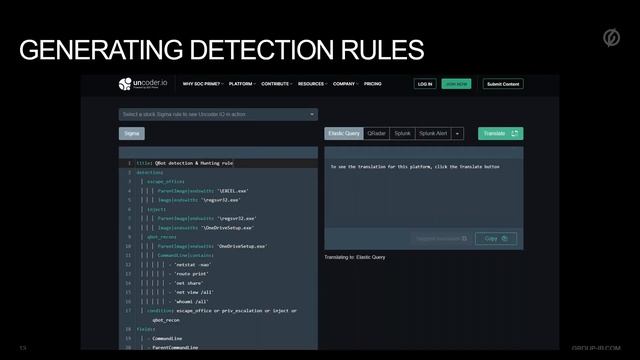The image size is (640, 360).
Task: Select the Elastic Query target tab
Action: pyautogui.click(x=344, y=133)
